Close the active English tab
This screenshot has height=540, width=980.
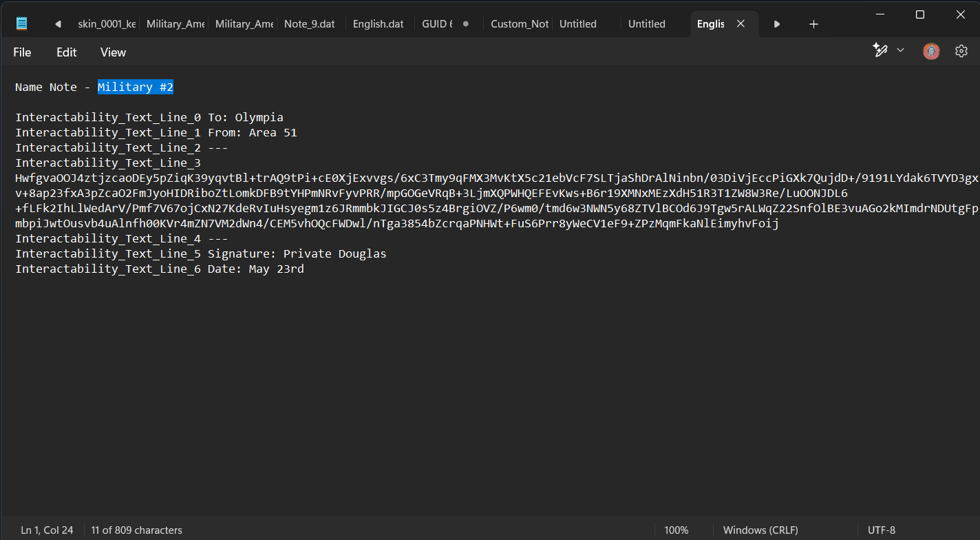click(x=741, y=23)
